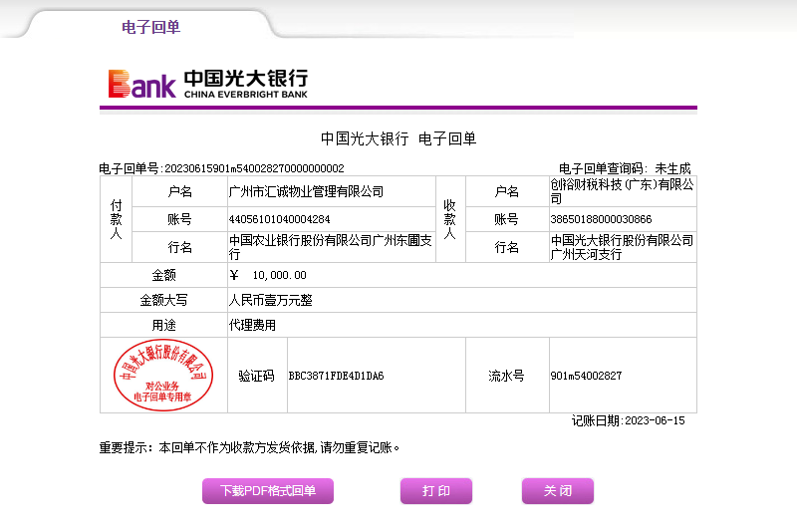Click the booking date 2023-06-15
The height and width of the screenshot is (532, 797).
point(655,420)
